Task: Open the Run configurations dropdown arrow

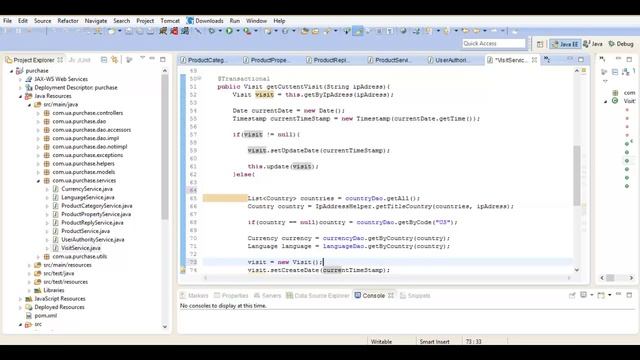Action: [x=238, y=31]
